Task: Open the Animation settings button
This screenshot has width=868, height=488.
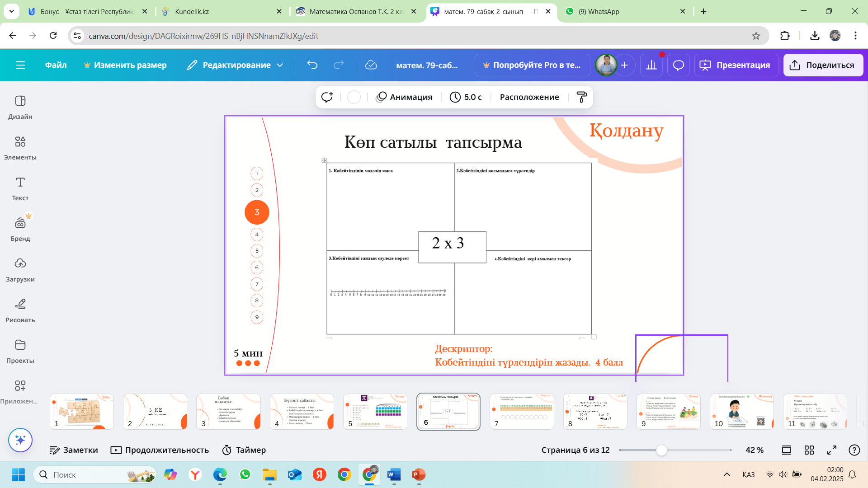Action: click(x=404, y=97)
